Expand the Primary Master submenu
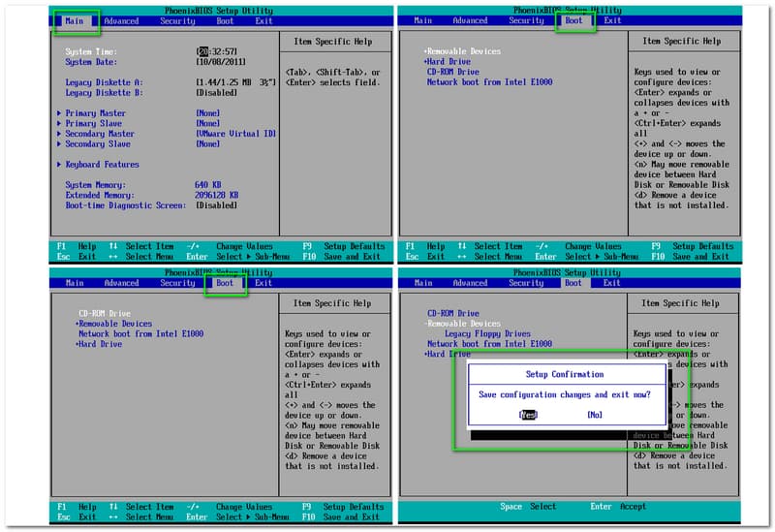Viewport: 775px width, 532px height. 97,113
